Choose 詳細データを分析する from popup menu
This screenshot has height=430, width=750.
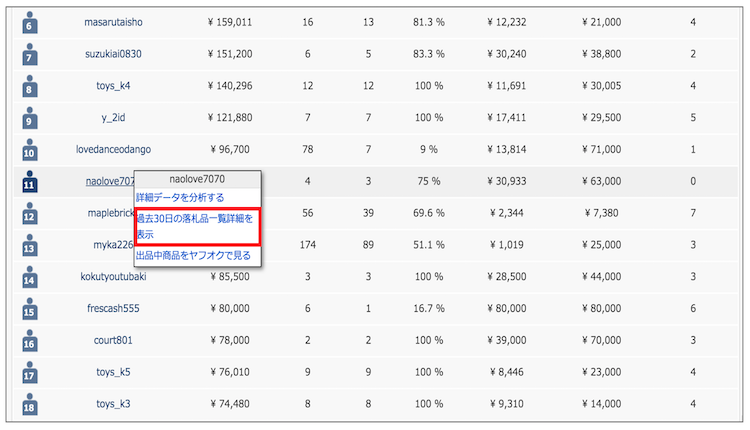[x=180, y=197]
